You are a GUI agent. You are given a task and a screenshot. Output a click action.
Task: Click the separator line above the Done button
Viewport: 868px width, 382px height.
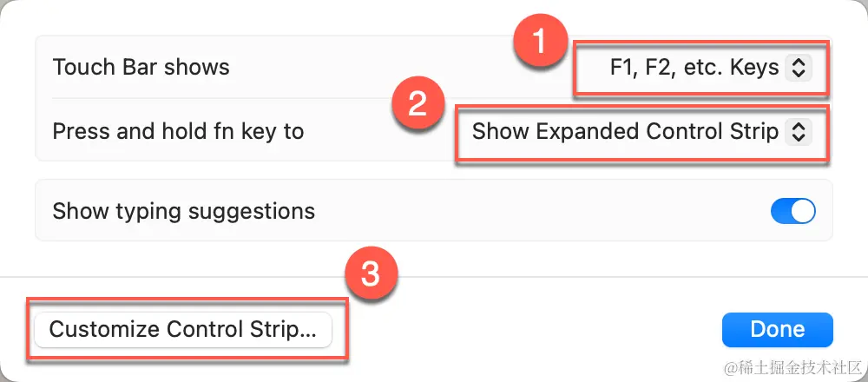(521, 277)
